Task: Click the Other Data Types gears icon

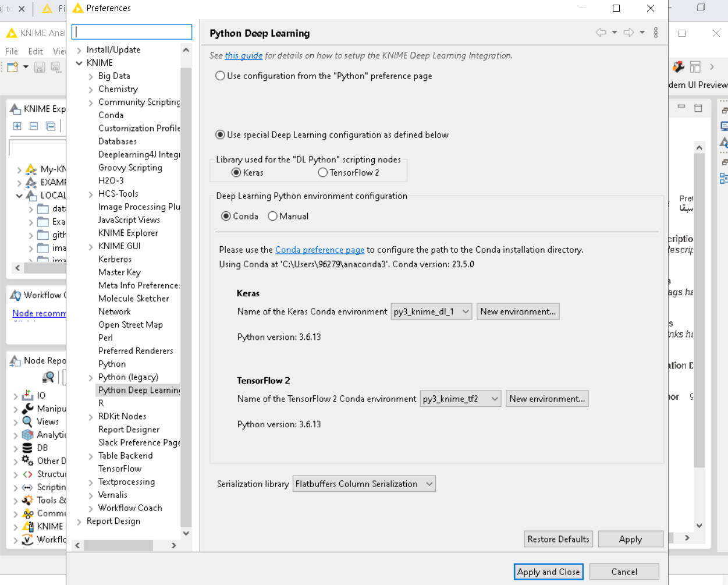Action: click(27, 460)
